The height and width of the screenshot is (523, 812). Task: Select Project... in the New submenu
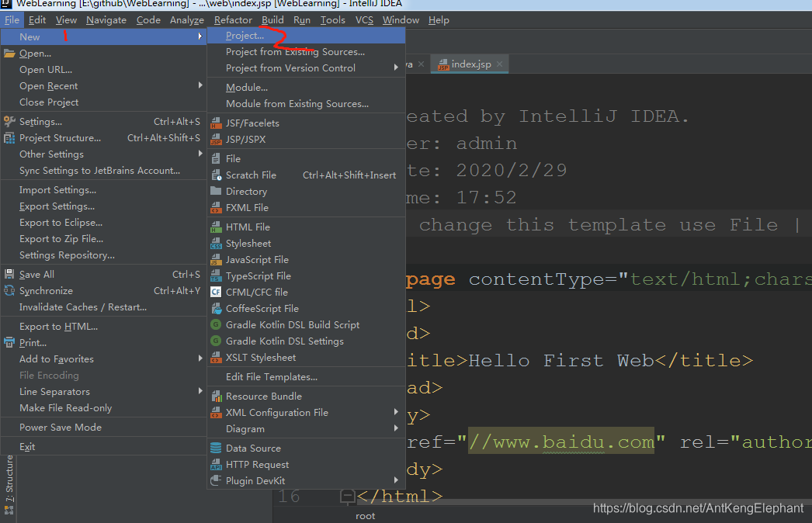306,35
